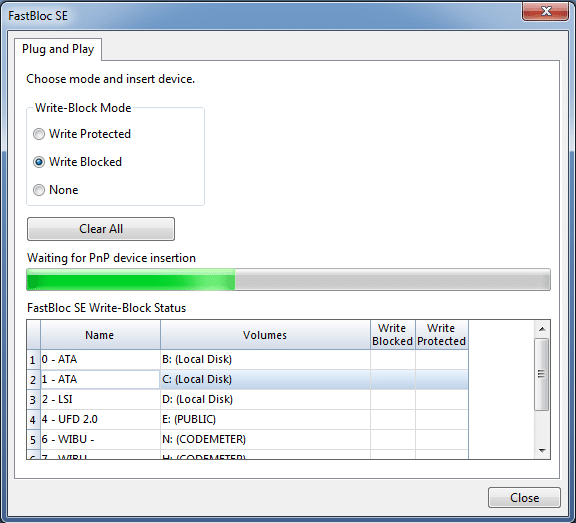Viewport: 576px width, 523px height.
Task: Click the 'E: (PUBLIC)' volume cell
Action: [265, 419]
